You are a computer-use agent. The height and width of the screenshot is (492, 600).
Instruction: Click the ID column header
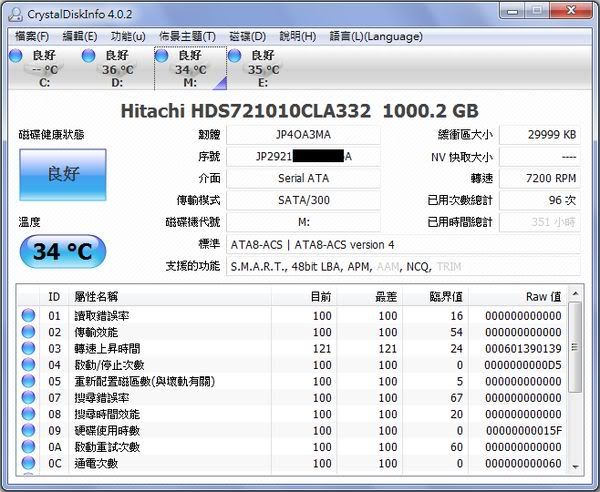pyautogui.click(x=54, y=297)
